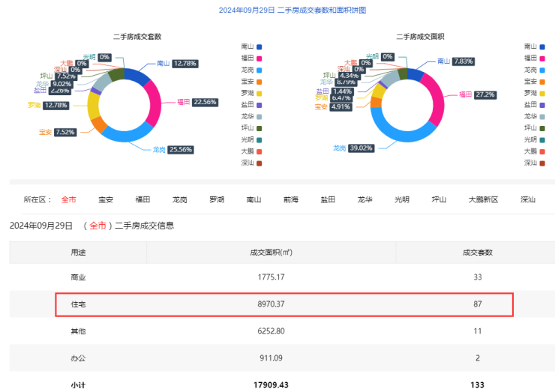
Task: Select the 住宅 row in the transaction table
Action: point(284,304)
